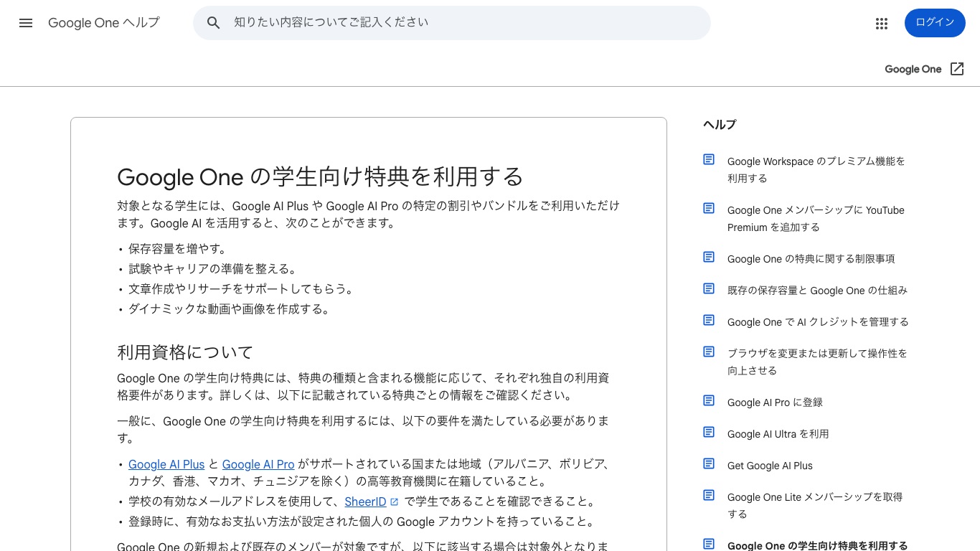Image resolution: width=980 pixels, height=551 pixels.
Task: Go to Google One ヘルプ home title
Action: point(104,23)
